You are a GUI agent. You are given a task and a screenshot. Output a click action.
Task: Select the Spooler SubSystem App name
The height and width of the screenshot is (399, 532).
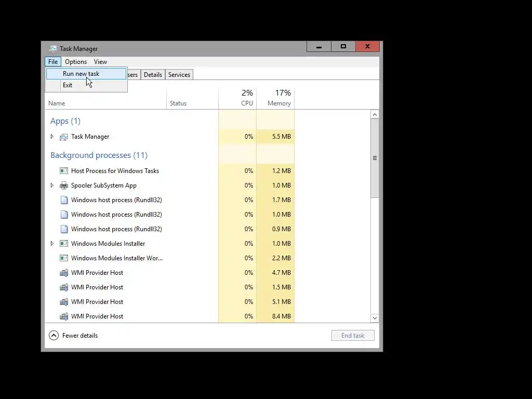point(104,185)
